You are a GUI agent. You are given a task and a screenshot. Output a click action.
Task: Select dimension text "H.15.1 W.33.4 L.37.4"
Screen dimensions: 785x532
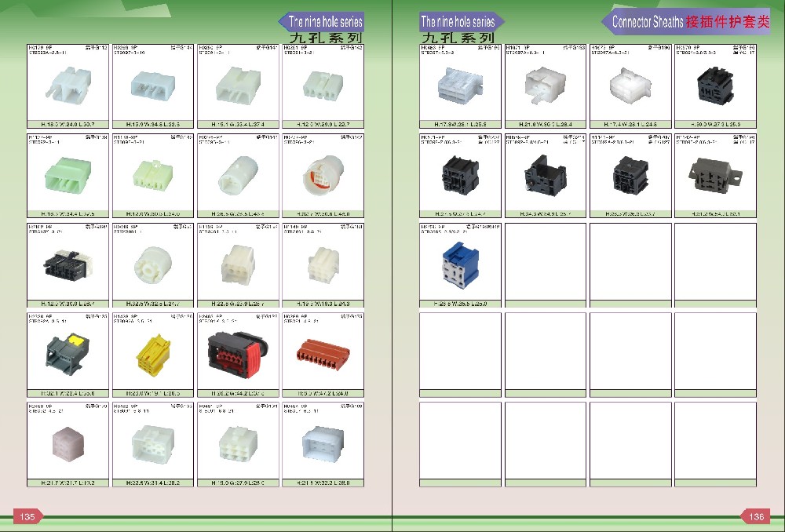click(238, 124)
